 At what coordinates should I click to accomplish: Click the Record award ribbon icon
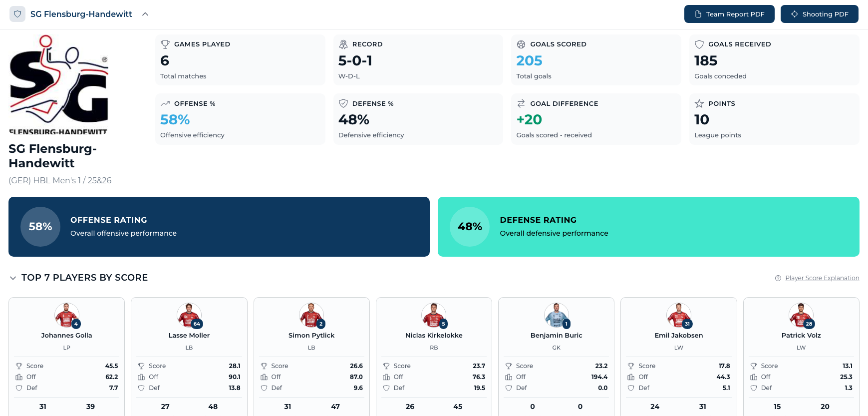pyautogui.click(x=343, y=44)
